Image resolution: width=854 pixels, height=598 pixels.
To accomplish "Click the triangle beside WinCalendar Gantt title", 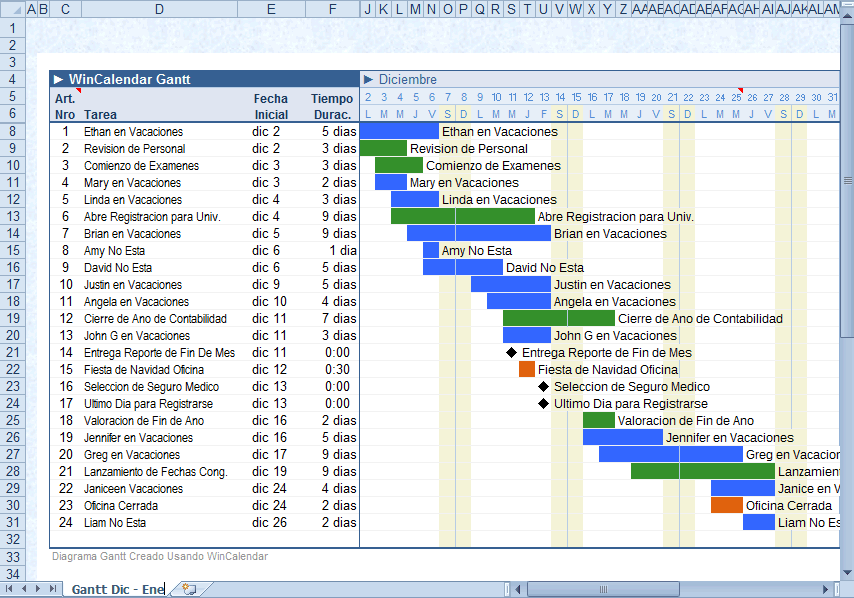I will coord(59,80).
